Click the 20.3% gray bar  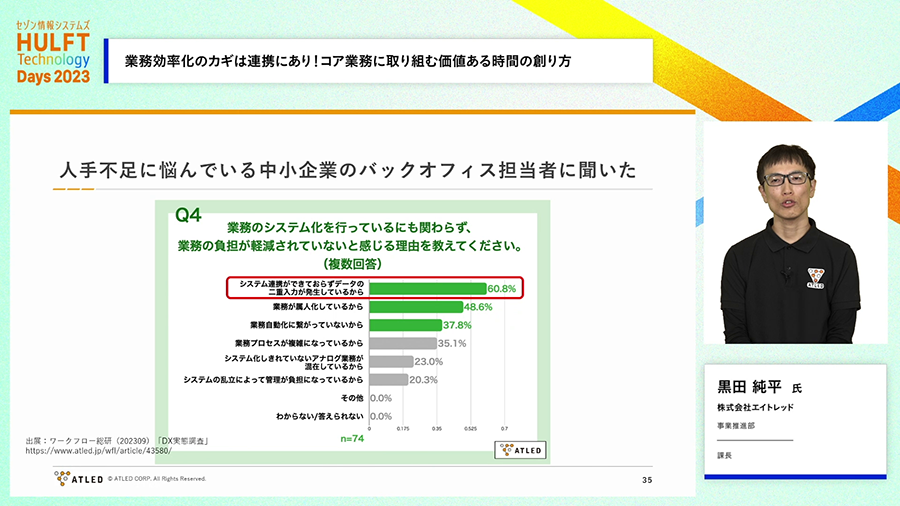388,380
